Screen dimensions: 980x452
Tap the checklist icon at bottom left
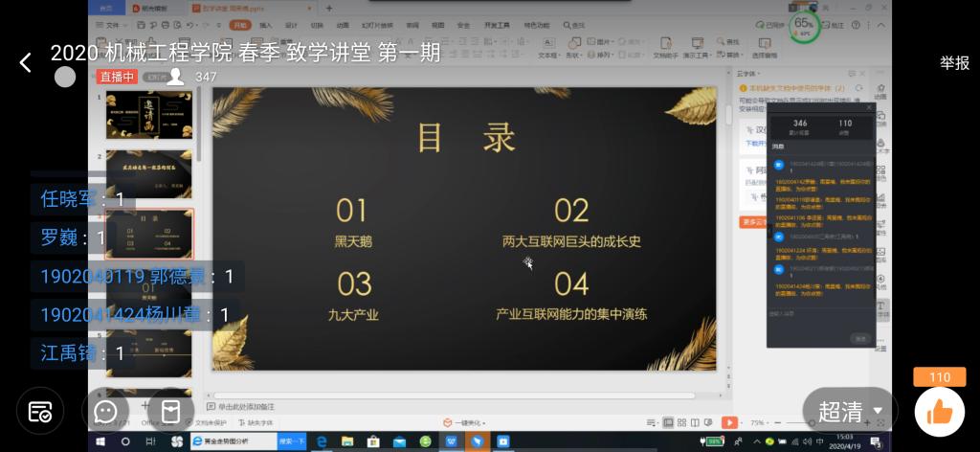click(40, 412)
